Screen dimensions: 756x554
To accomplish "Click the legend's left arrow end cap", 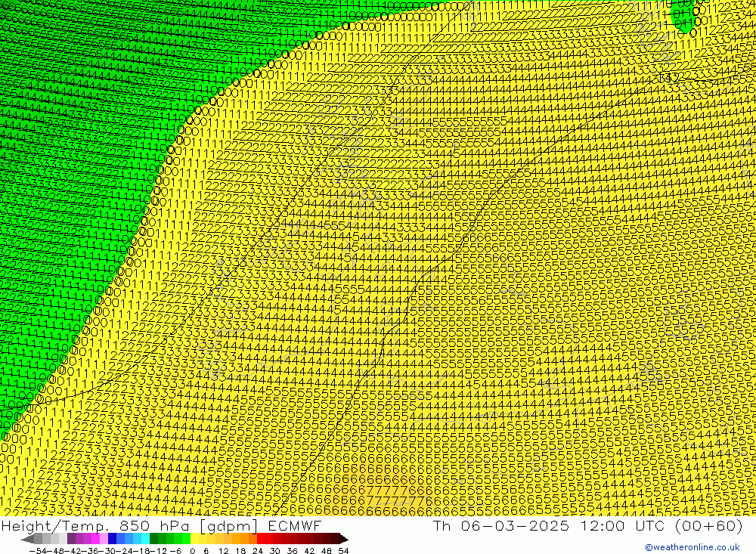I will point(27,540).
